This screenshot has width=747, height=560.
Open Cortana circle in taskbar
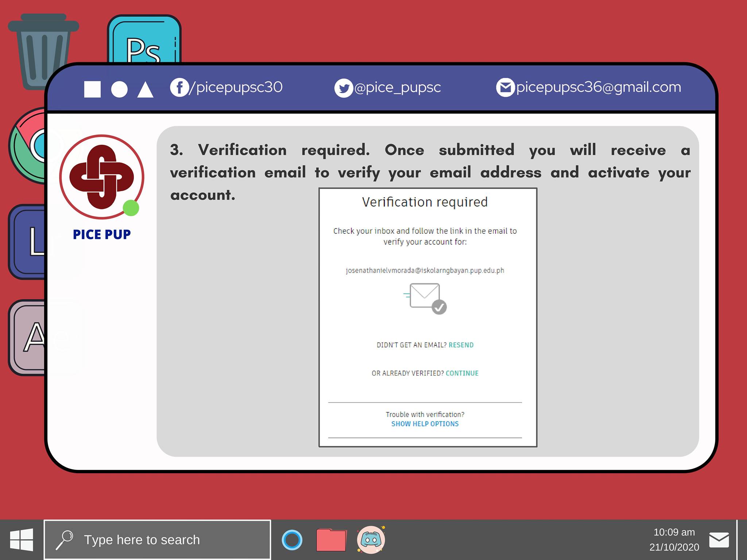(292, 540)
